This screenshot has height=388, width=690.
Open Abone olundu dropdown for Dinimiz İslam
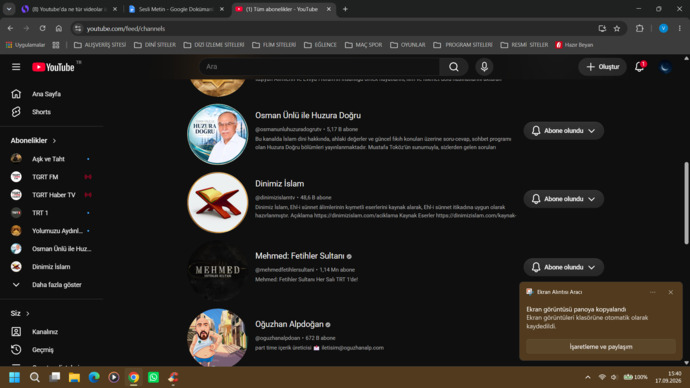[x=563, y=199]
